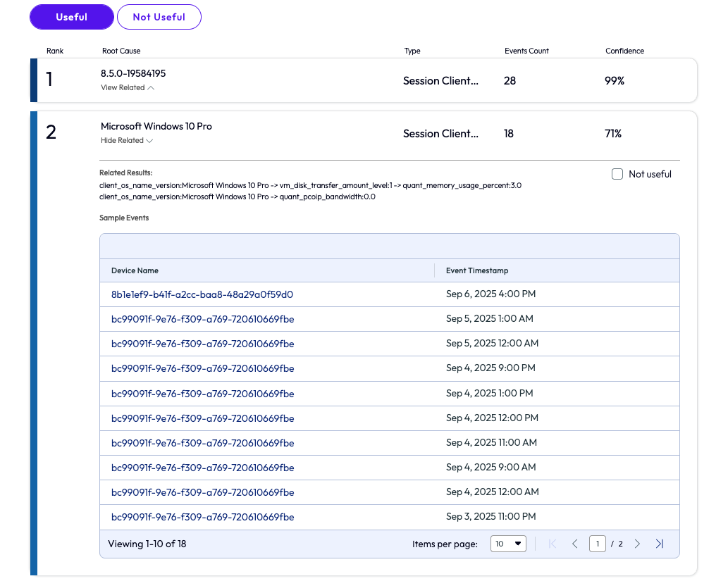Switch to the Not Useful tab

click(159, 16)
